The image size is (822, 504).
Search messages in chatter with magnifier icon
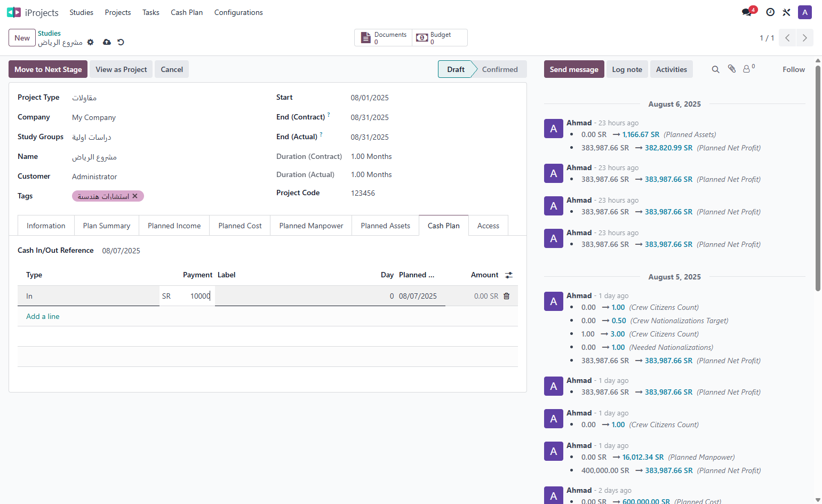click(x=716, y=69)
